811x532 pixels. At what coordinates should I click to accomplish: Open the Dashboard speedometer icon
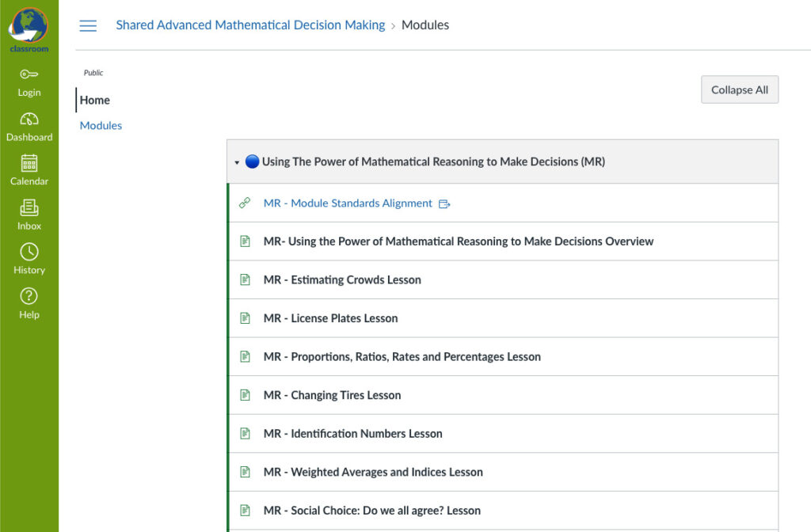29,120
